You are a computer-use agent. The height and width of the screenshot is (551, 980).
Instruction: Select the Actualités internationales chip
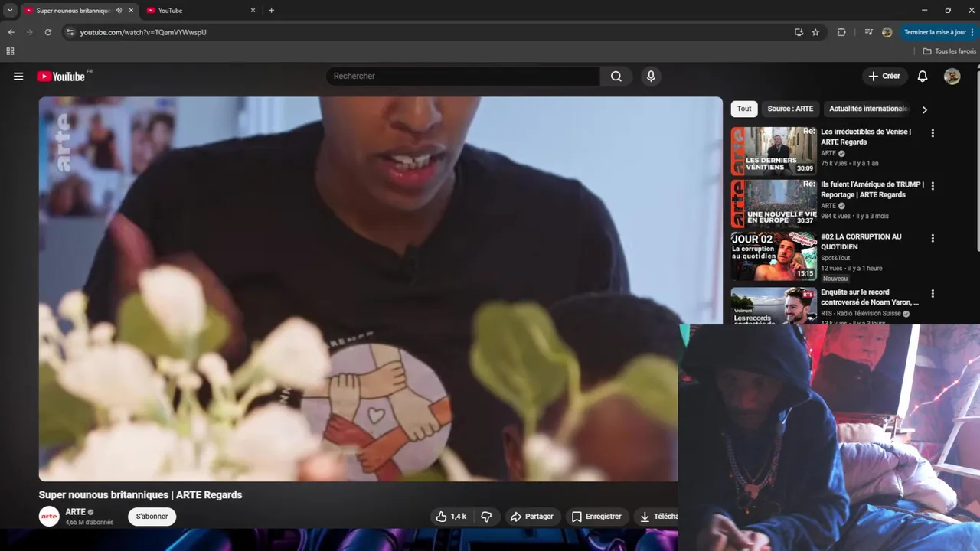click(868, 109)
